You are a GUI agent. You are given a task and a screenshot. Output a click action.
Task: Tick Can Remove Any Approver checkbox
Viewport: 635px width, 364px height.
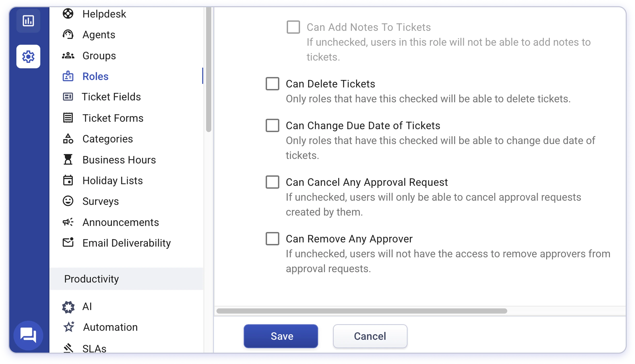point(272,239)
